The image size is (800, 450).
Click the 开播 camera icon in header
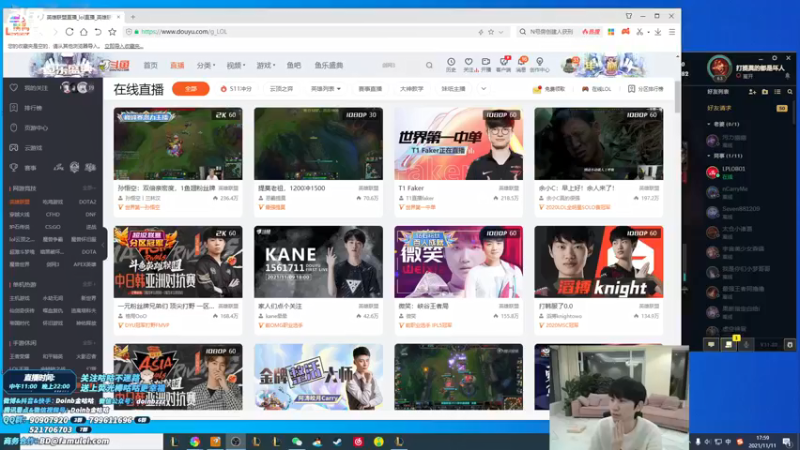click(486, 64)
